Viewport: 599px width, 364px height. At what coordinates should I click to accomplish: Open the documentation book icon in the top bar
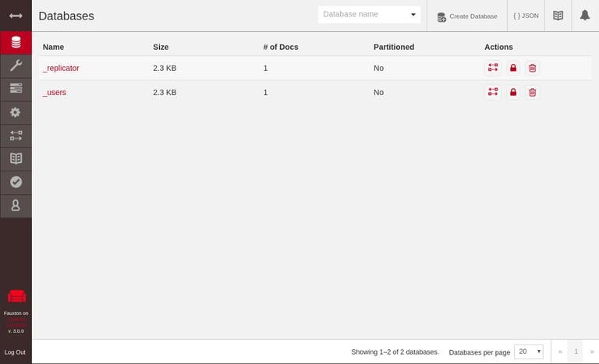tap(558, 16)
